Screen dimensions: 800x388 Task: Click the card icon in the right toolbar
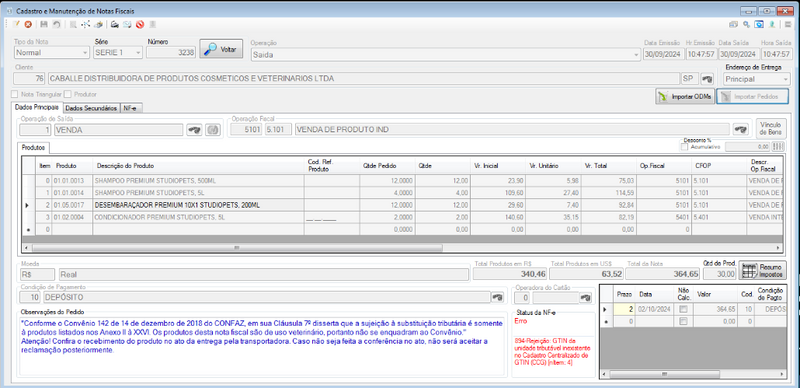tap(734, 24)
